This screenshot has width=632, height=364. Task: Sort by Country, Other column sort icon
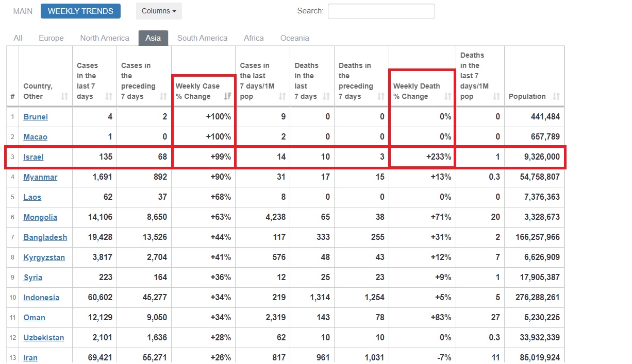64,96
